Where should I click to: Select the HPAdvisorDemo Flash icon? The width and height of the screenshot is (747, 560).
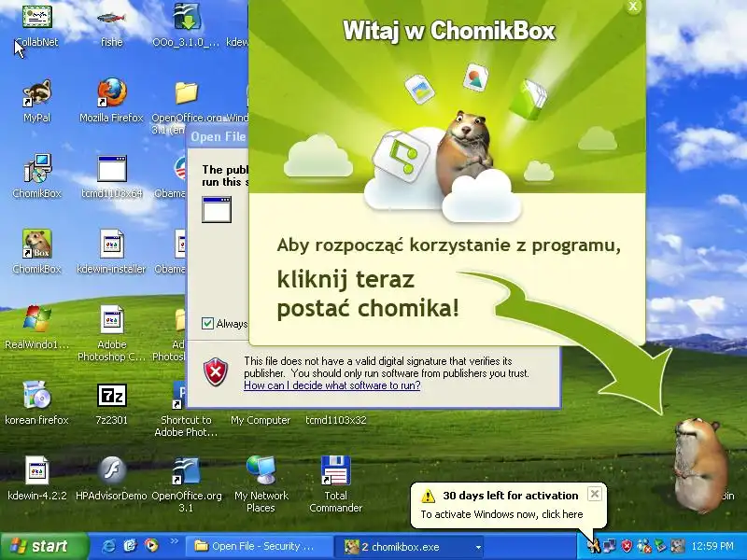coord(111,470)
